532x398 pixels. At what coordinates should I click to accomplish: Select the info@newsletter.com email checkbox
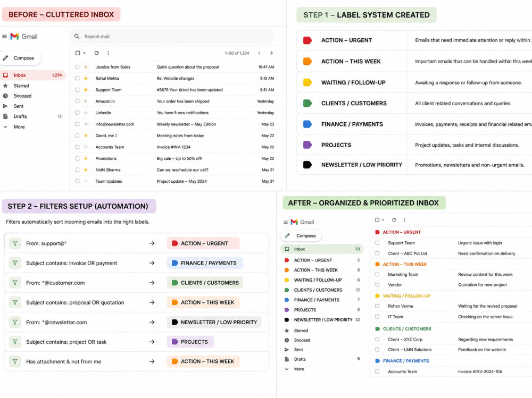[77, 124]
